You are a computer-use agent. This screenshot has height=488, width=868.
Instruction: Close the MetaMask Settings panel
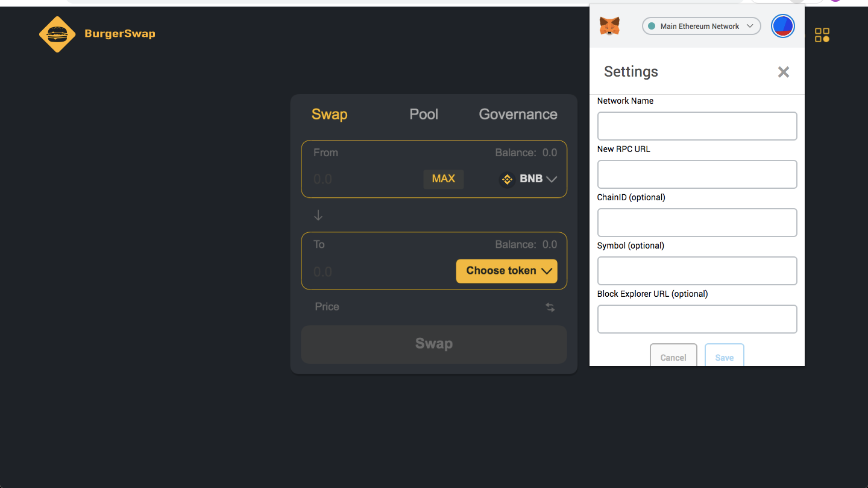[x=784, y=72]
